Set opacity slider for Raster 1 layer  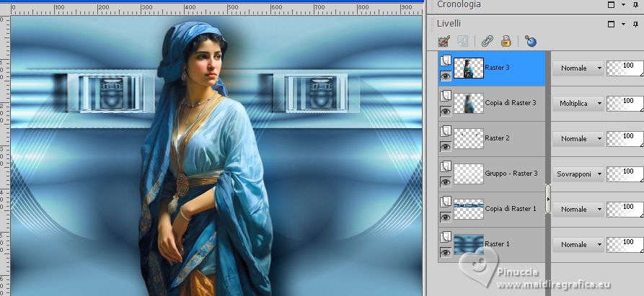point(625,244)
